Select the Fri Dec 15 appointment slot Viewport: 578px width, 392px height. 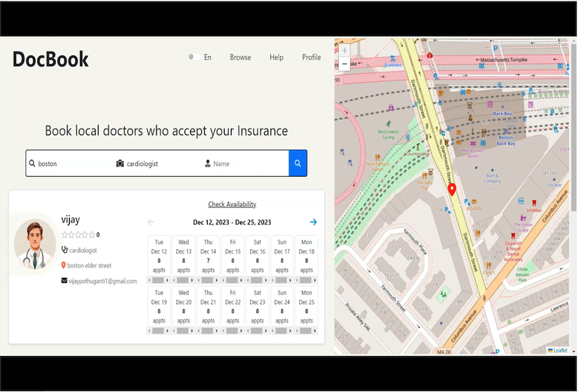coord(232,255)
